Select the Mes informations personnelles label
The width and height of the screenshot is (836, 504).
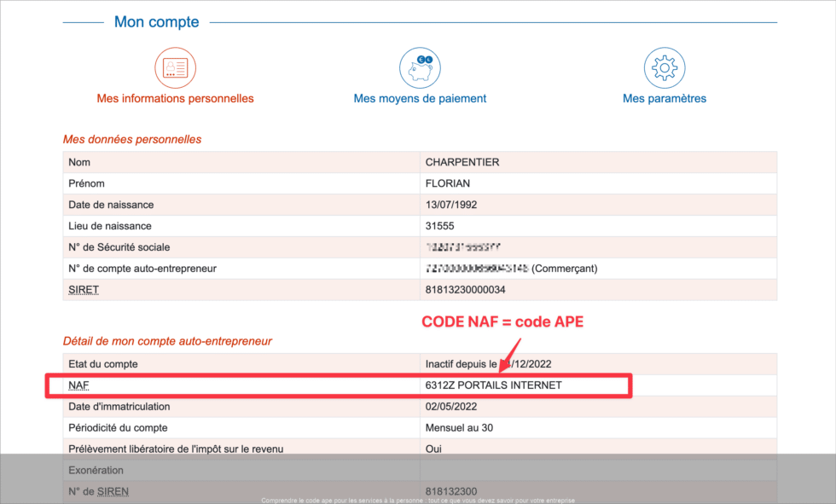175,97
